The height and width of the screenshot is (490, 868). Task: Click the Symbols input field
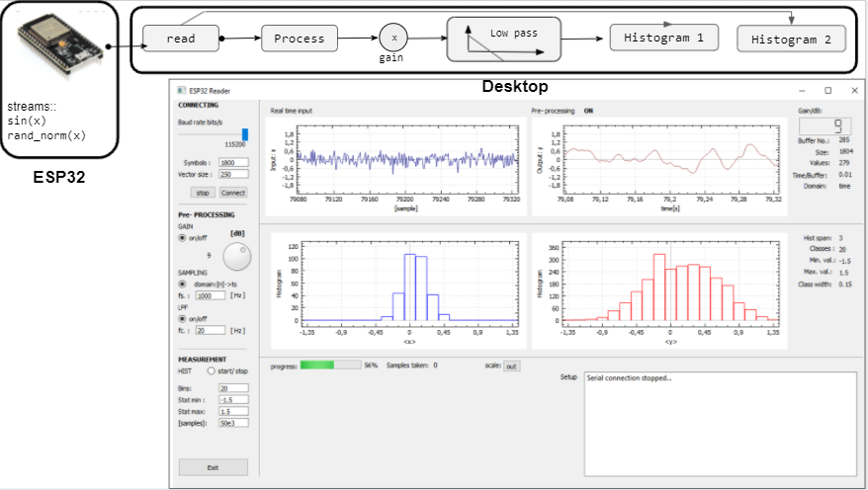coord(233,163)
